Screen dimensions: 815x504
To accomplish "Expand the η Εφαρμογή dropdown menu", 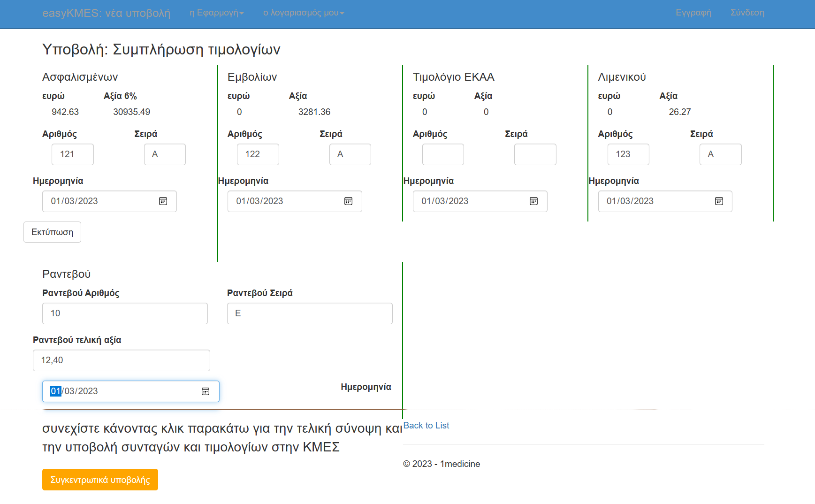I will click(x=216, y=13).
